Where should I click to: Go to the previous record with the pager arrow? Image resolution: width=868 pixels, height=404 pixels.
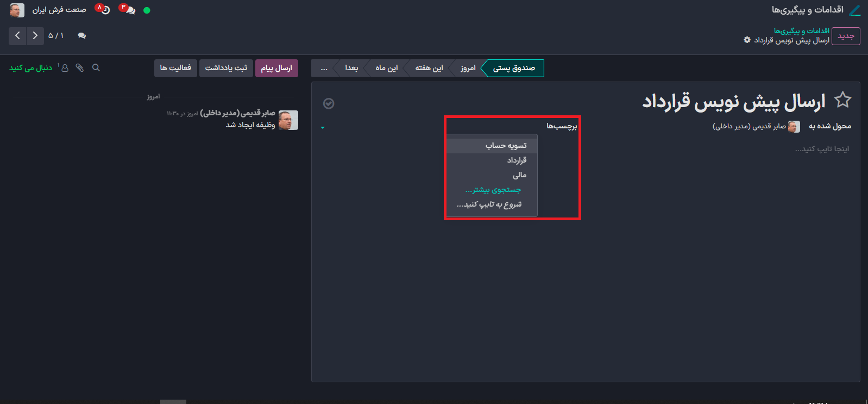[x=17, y=36]
